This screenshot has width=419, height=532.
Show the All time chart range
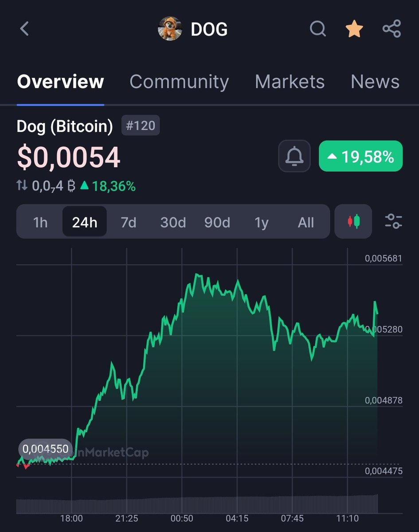306,222
